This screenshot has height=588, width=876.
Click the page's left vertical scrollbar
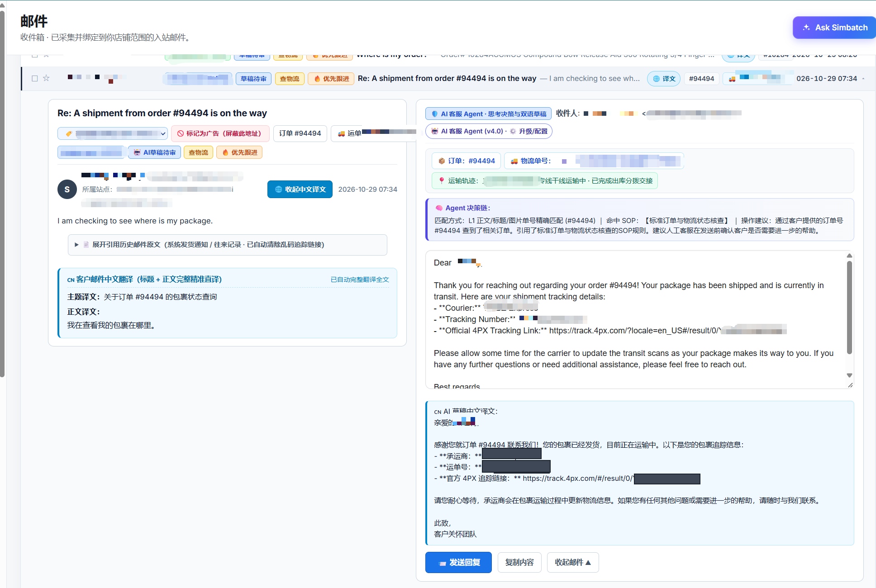click(x=2, y=194)
